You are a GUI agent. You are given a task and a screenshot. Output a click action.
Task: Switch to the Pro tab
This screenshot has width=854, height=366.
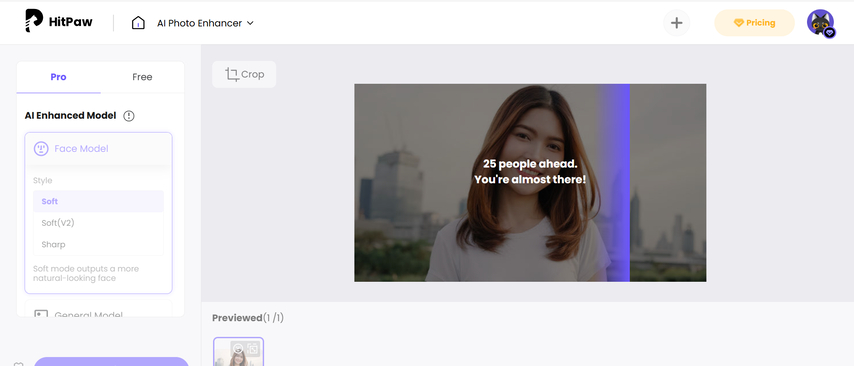tap(58, 77)
